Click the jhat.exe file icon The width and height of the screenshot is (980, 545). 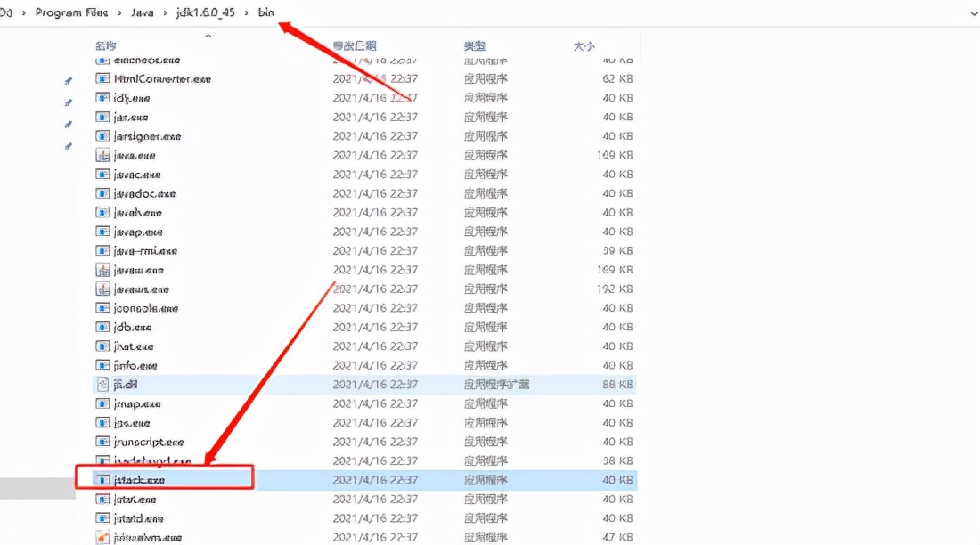(102, 346)
